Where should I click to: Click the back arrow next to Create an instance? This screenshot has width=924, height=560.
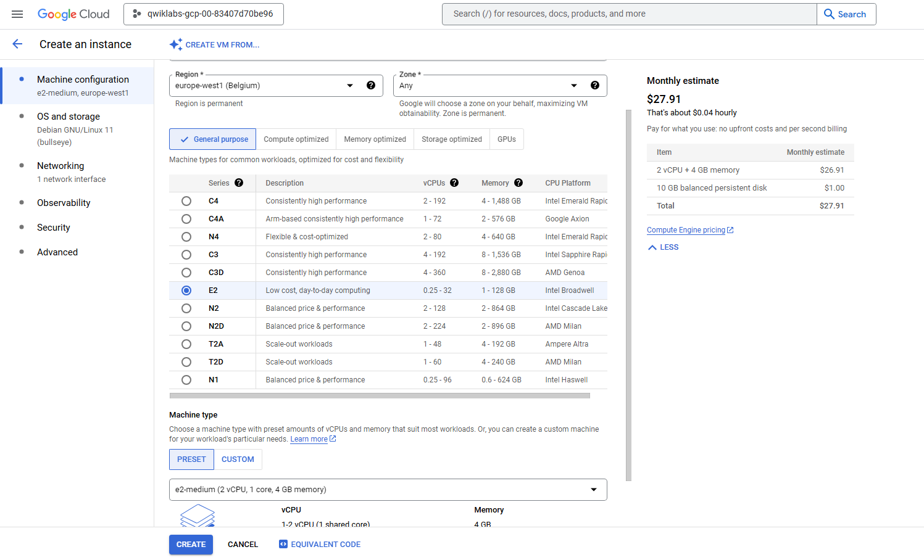(x=17, y=44)
